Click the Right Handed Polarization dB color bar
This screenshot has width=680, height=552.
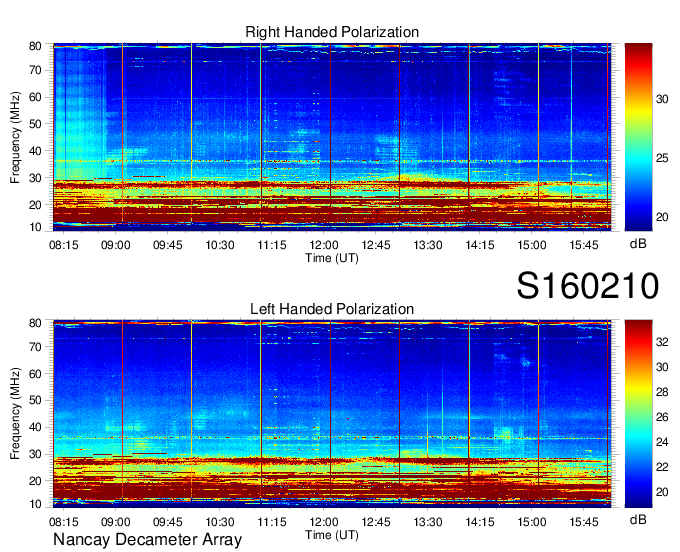click(638, 137)
